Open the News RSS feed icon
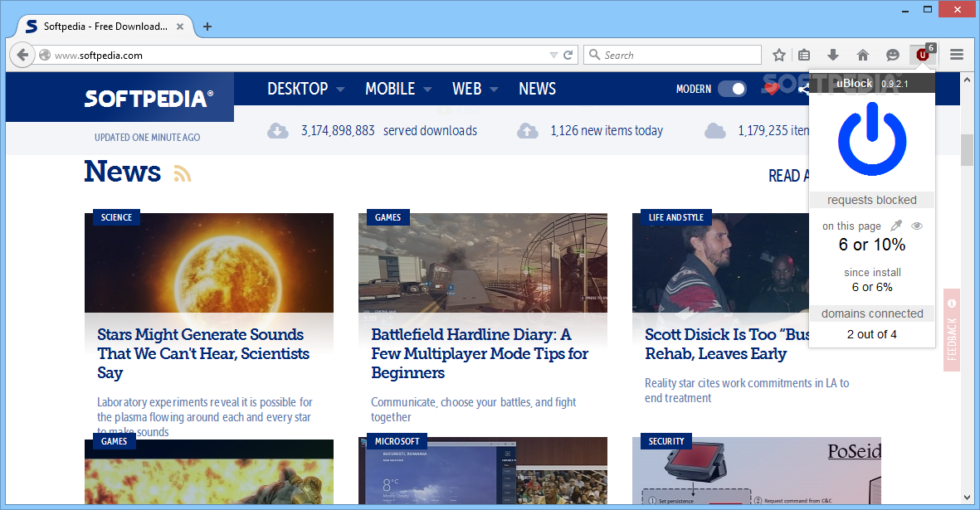The image size is (980, 510). [183, 173]
